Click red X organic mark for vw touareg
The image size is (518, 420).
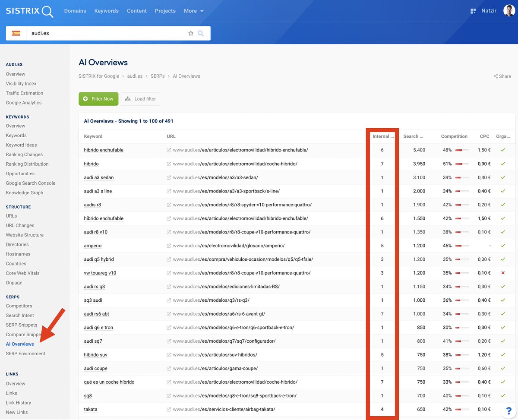click(503, 273)
